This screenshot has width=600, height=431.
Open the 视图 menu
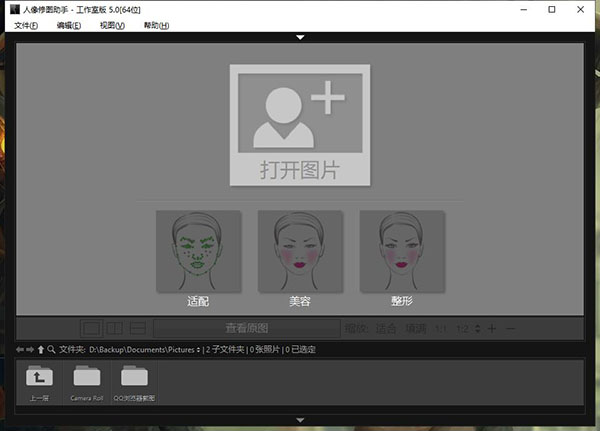pos(112,26)
